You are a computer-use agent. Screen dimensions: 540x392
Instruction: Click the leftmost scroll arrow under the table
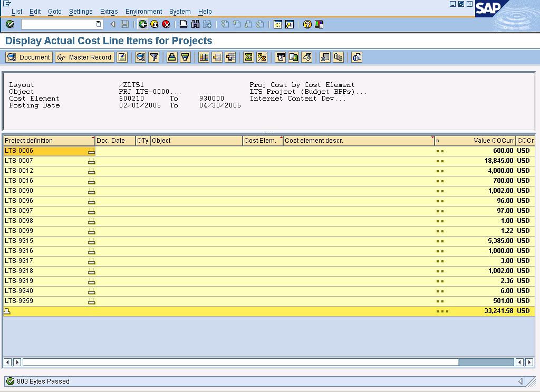[7, 362]
